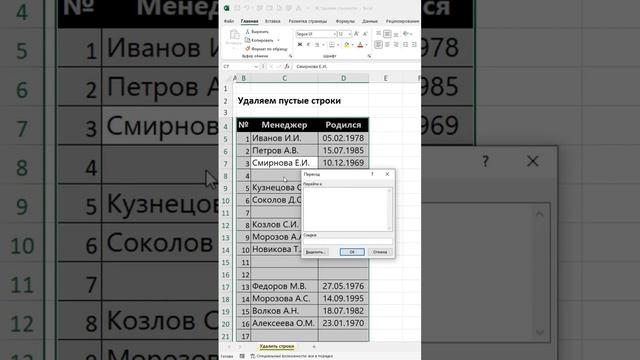Select cell with date 15.07.1985

click(343, 151)
